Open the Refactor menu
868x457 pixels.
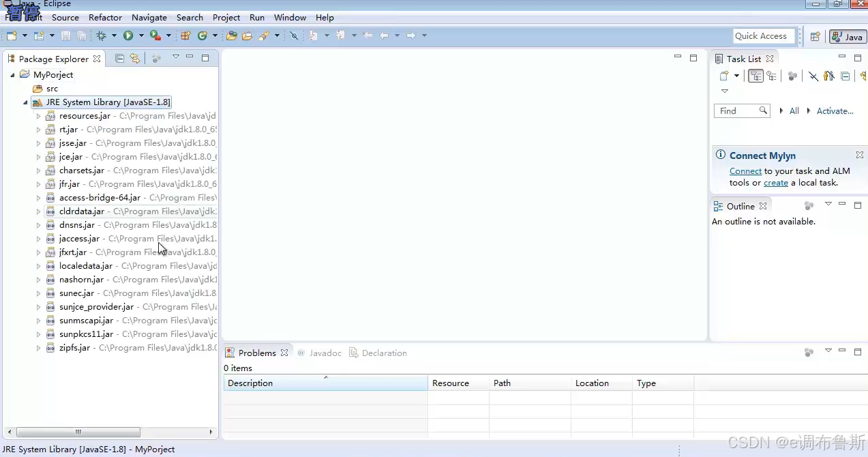pos(105,17)
